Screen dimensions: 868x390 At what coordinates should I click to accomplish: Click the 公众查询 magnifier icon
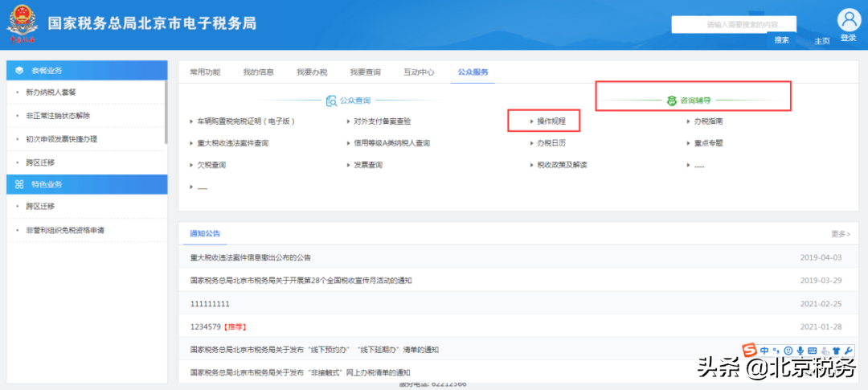point(331,101)
